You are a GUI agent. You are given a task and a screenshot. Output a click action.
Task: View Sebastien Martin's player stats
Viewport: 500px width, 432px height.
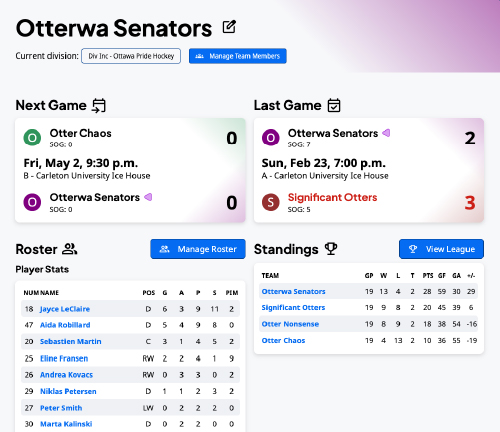(71, 341)
